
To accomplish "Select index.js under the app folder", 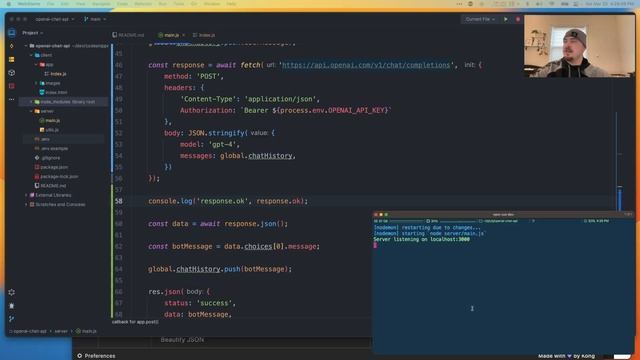I will [x=55, y=74].
